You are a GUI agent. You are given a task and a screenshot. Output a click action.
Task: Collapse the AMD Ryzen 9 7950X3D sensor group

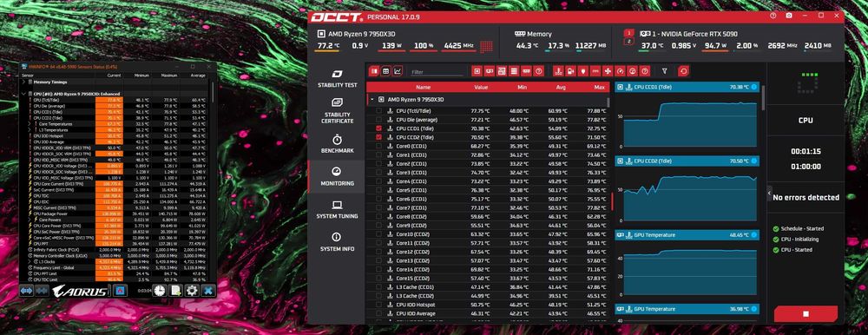click(x=372, y=100)
